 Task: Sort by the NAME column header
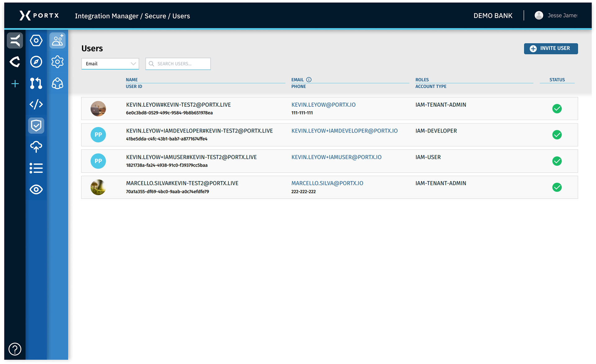click(132, 80)
